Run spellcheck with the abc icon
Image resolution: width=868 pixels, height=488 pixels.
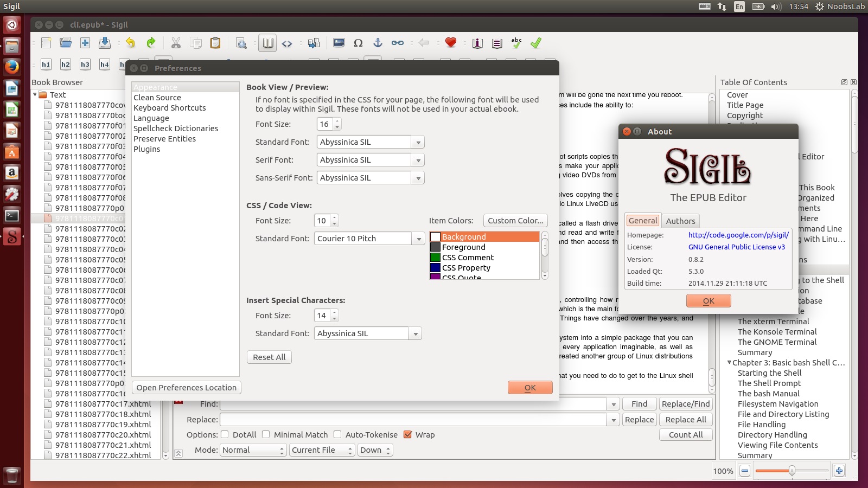click(516, 43)
